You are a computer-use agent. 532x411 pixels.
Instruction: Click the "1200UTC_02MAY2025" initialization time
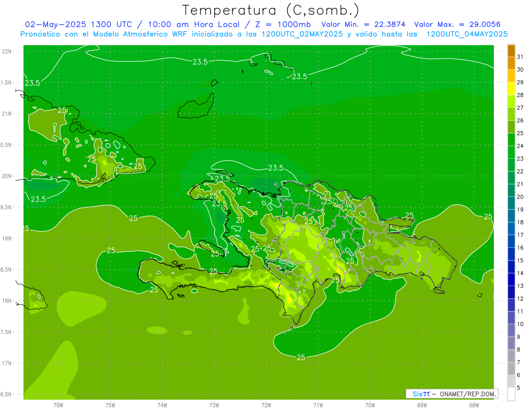pyautogui.click(x=302, y=34)
